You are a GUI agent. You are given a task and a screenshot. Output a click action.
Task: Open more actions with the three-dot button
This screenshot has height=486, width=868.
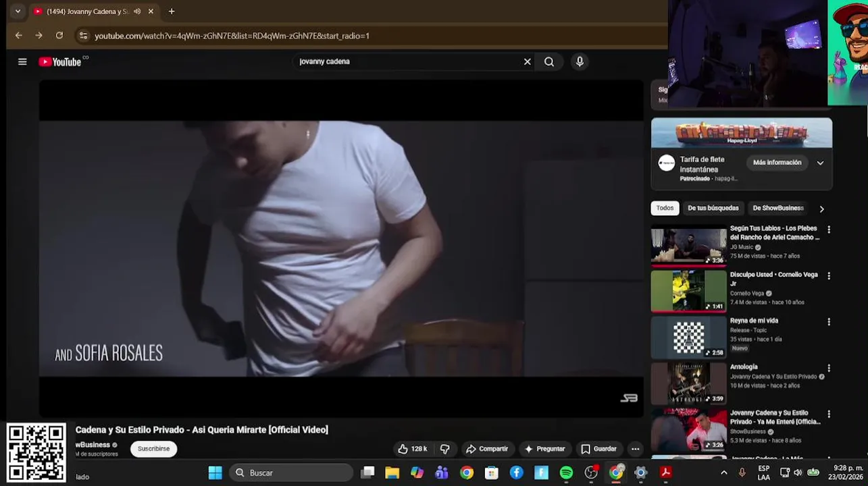[x=635, y=449]
